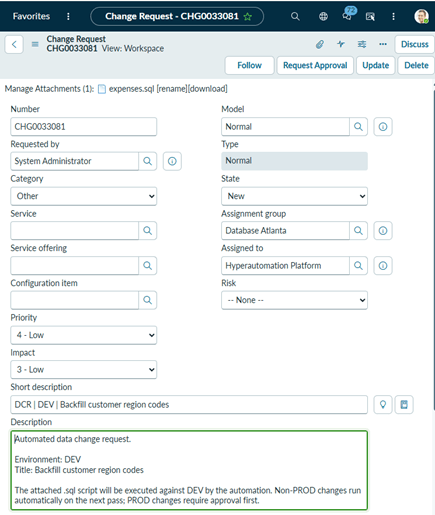Look up Model using magnifier icon
Viewport: 435px width, 515px height.
click(358, 127)
